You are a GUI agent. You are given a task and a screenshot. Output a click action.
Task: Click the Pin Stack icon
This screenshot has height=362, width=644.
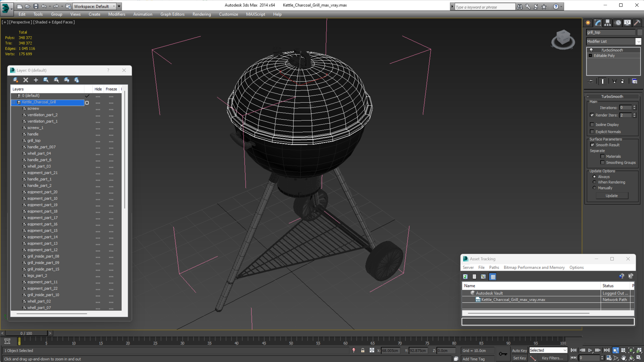(591, 81)
